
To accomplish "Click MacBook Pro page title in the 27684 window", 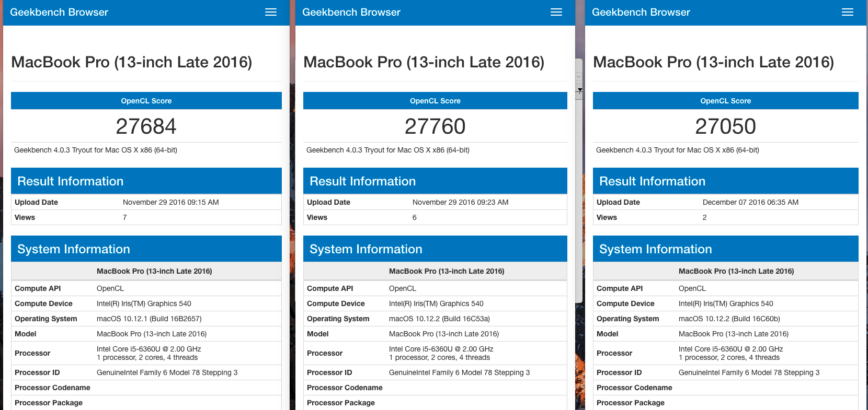I will pyautogui.click(x=132, y=62).
